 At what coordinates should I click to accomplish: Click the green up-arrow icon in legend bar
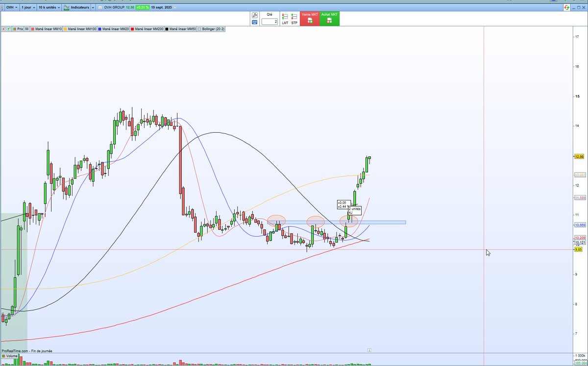[8, 29]
